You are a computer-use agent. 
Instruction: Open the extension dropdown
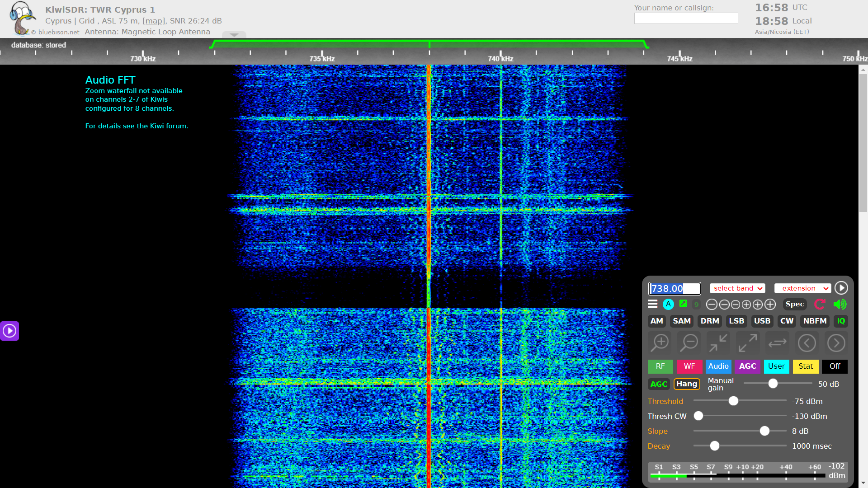pos(802,288)
